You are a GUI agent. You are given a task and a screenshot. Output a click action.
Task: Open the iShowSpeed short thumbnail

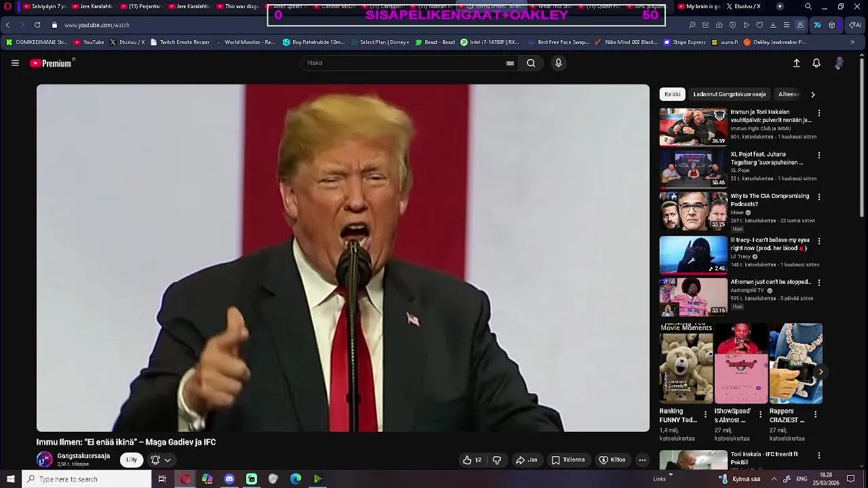[741, 363]
